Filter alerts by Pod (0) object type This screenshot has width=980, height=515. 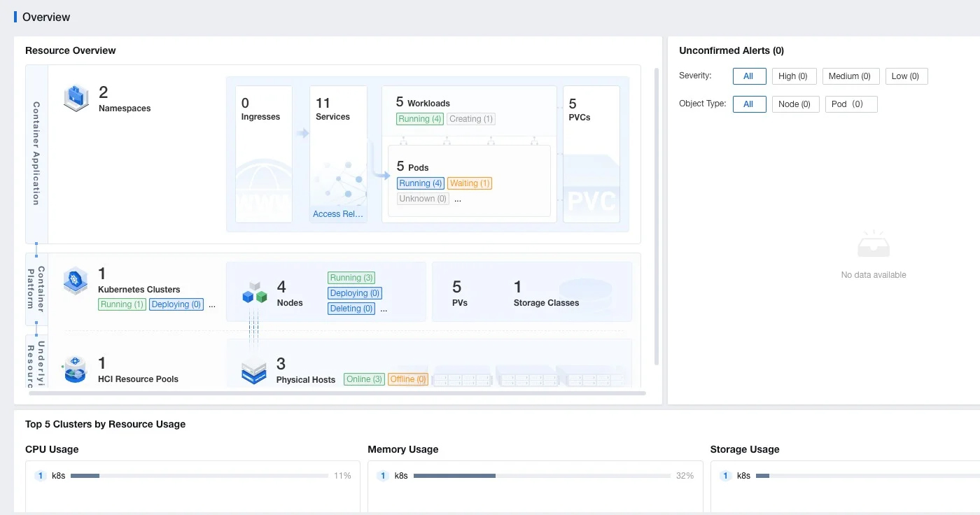tap(850, 104)
